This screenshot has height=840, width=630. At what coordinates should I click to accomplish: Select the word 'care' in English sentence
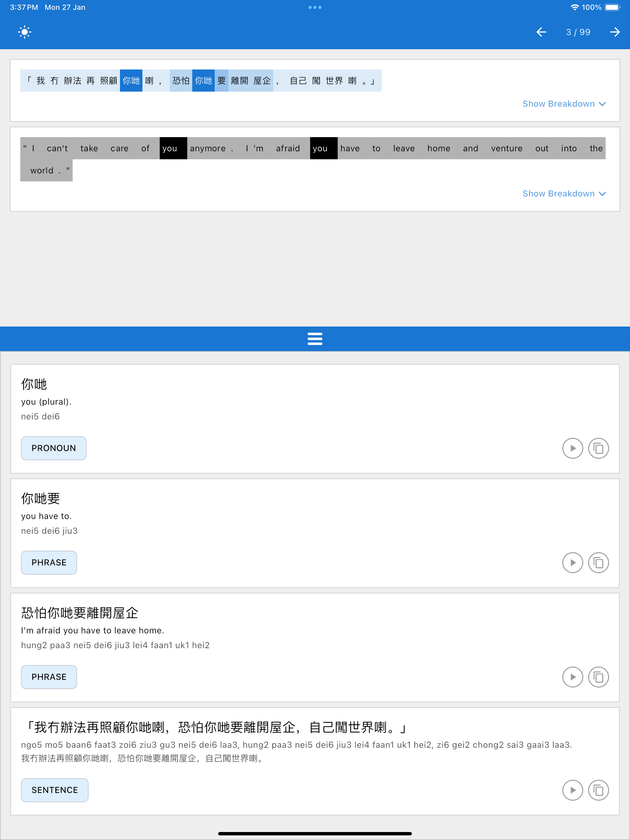tap(120, 148)
